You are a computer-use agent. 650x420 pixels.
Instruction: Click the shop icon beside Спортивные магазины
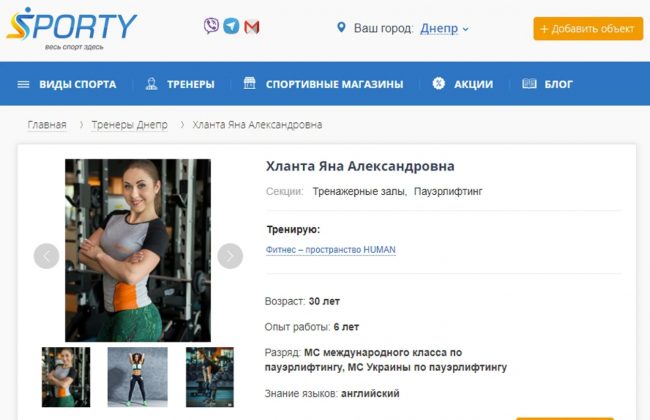point(249,83)
